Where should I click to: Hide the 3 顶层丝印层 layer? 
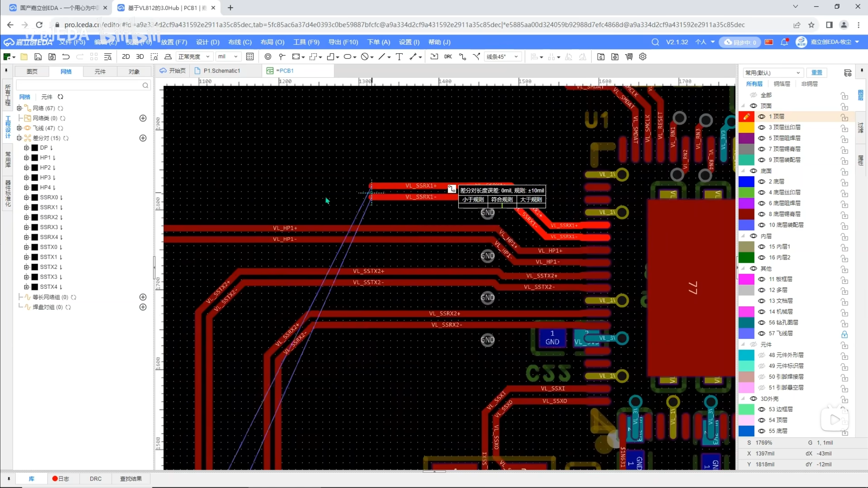coord(762,127)
